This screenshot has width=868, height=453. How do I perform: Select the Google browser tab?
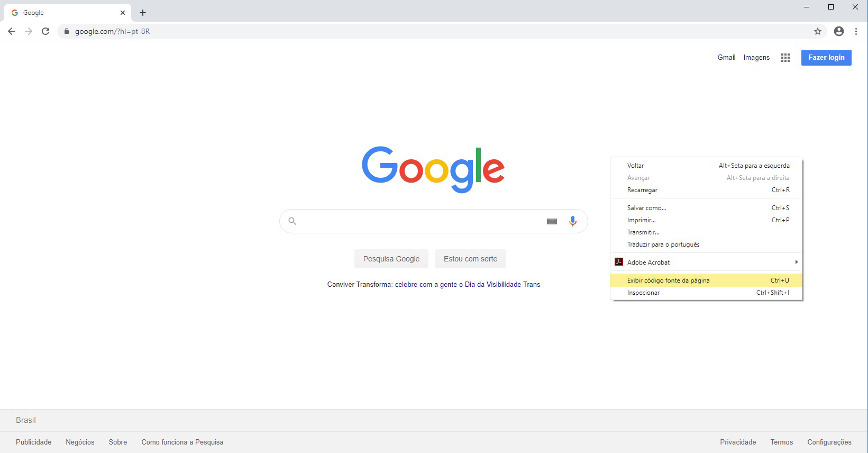[67, 13]
